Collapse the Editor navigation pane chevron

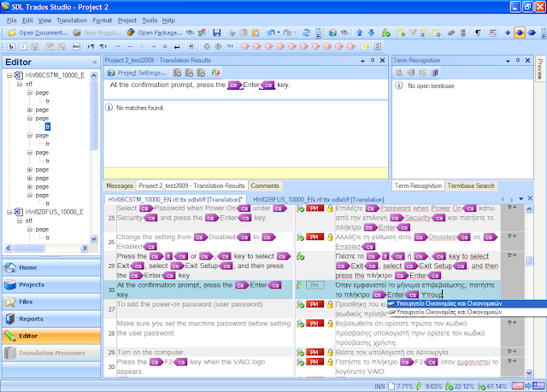(95, 62)
